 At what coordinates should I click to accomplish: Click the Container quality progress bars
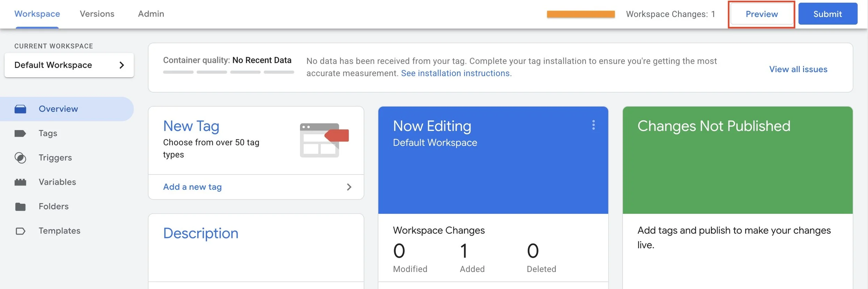[x=228, y=72]
